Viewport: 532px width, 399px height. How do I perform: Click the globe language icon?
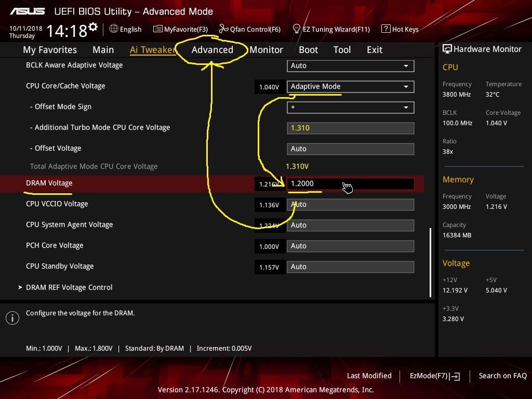(114, 29)
